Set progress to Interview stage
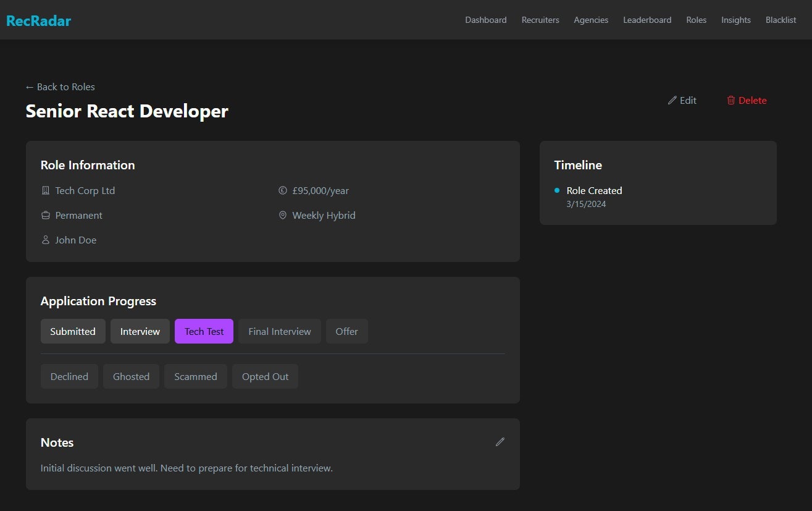 (x=140, y=331)
